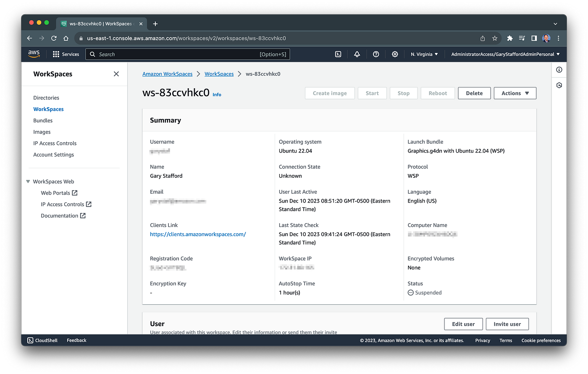Click the WorkSpaces breadcrumb link
The width and height of the screenshot is (588, 374).
click(219, 74)
